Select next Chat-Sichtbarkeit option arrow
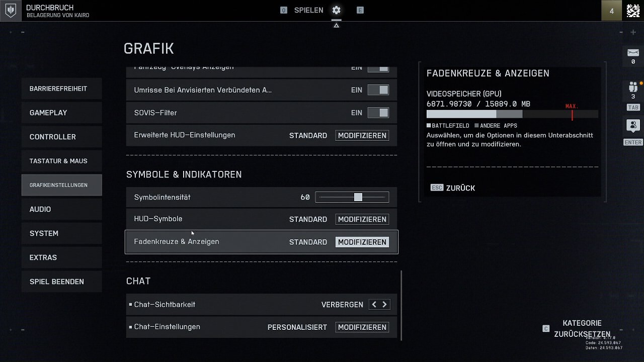Image resolution: width=644 pixels, height=362 pixels. tap(384, 304)
